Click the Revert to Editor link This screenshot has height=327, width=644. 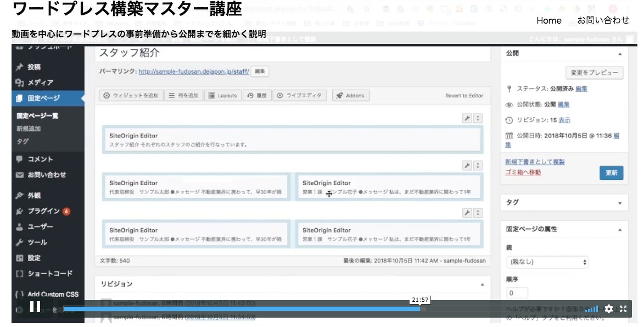coord(464,96)
